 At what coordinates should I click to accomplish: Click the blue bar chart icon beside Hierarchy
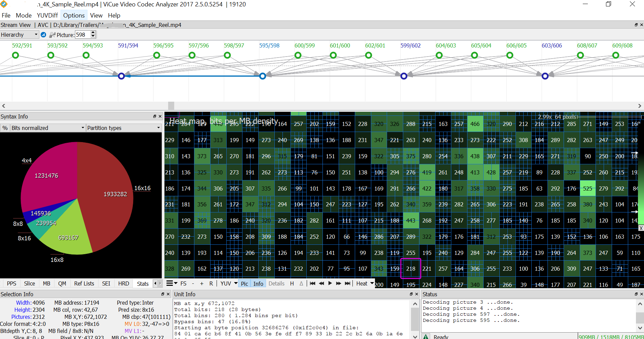(43, 35)
